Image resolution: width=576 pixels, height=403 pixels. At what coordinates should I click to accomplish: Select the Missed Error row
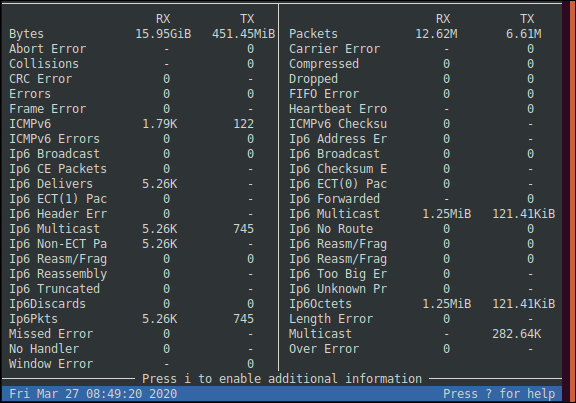point(132,334)
